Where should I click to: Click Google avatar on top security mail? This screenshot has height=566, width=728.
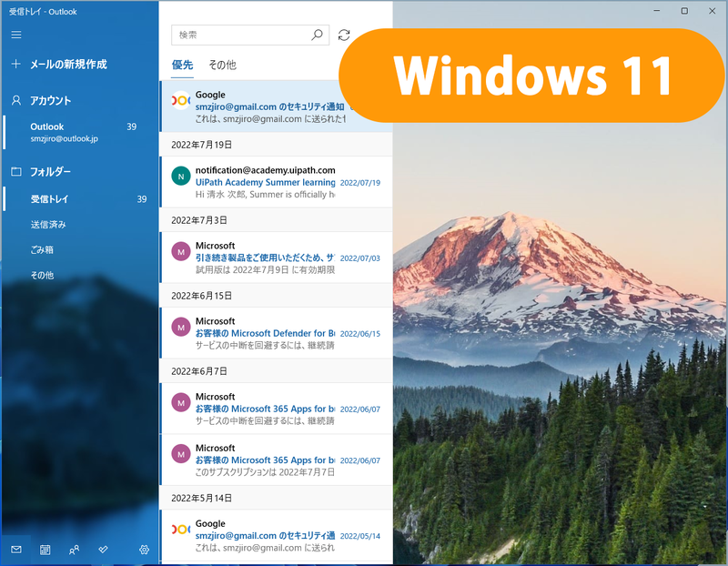coord(181,100)
